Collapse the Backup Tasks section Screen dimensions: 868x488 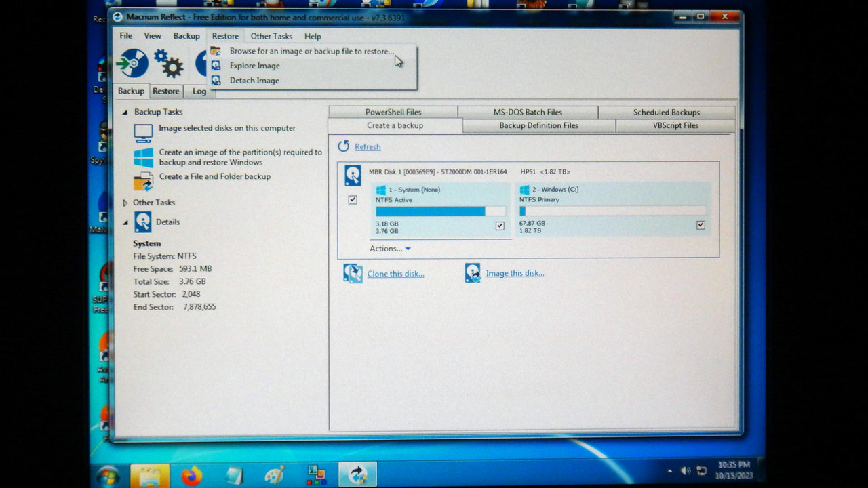pyautogui.click(x=125, y=113)
